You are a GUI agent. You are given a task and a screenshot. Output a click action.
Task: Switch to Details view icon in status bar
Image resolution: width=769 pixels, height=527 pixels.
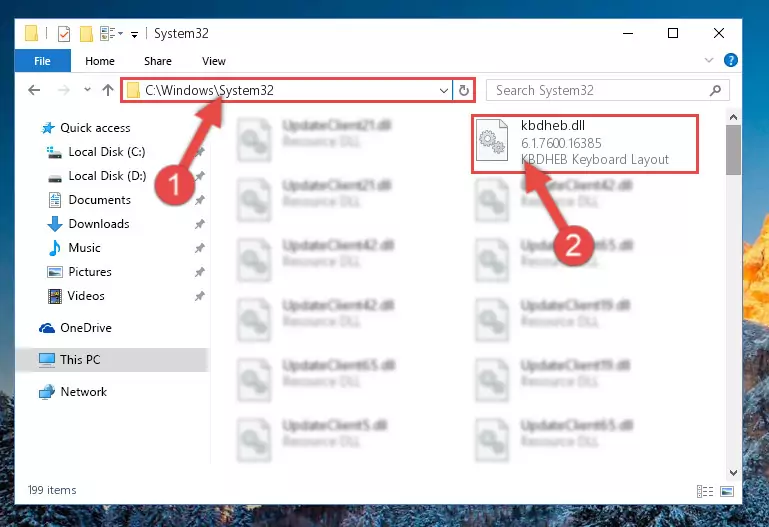click(705, 491)
